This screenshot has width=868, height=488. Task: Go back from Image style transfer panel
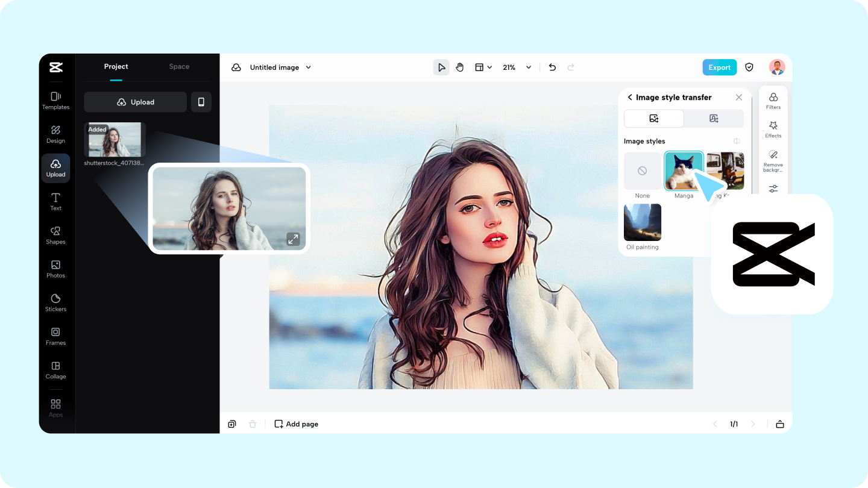(629, 97)
